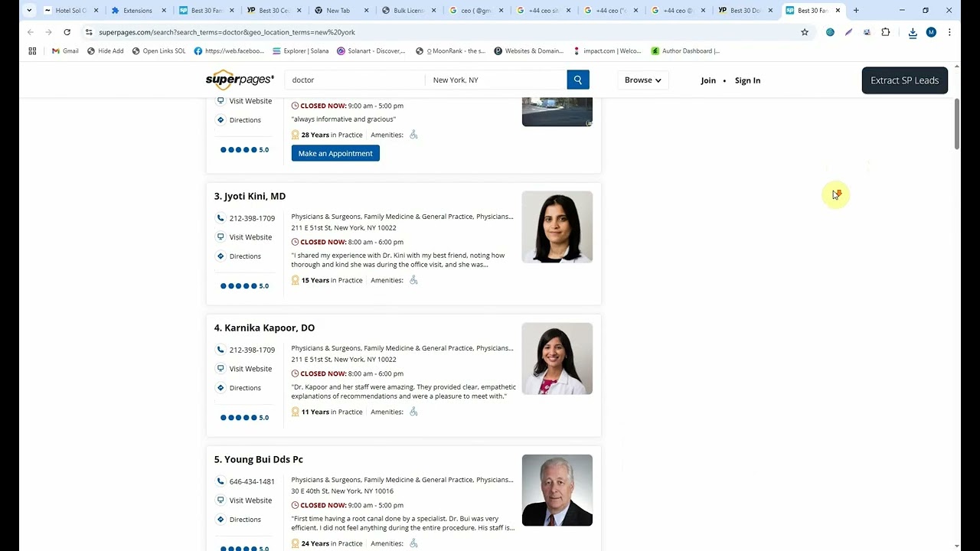
Task: Open the Explorer | Solana bookmark
Action: (x=300, y=51)
